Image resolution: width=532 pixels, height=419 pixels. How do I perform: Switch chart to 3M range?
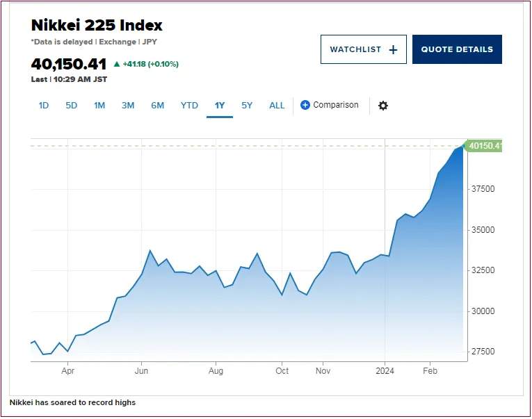(128, 106)
